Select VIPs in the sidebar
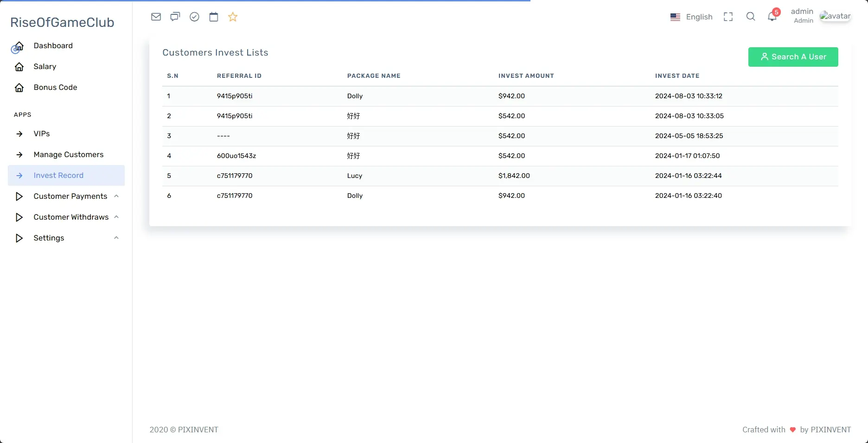This screenshot has width=868, height=443. point(42,134)
